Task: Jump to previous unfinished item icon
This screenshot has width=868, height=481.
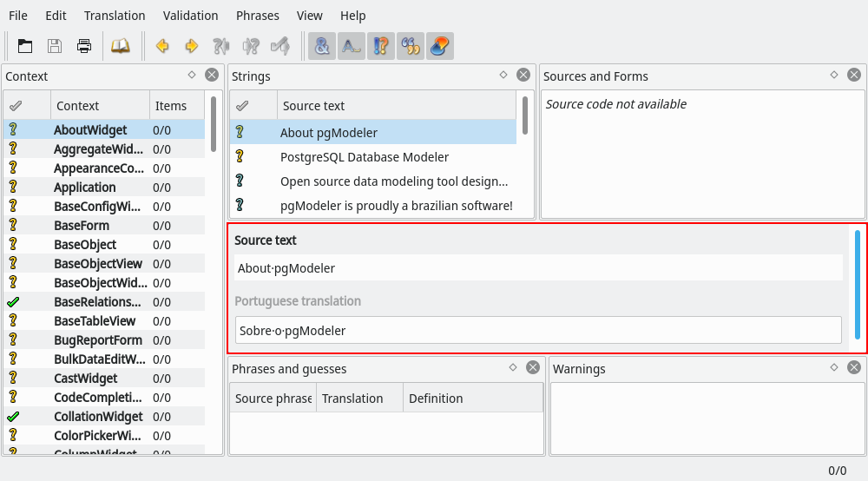Action: [x=220, y=46]
